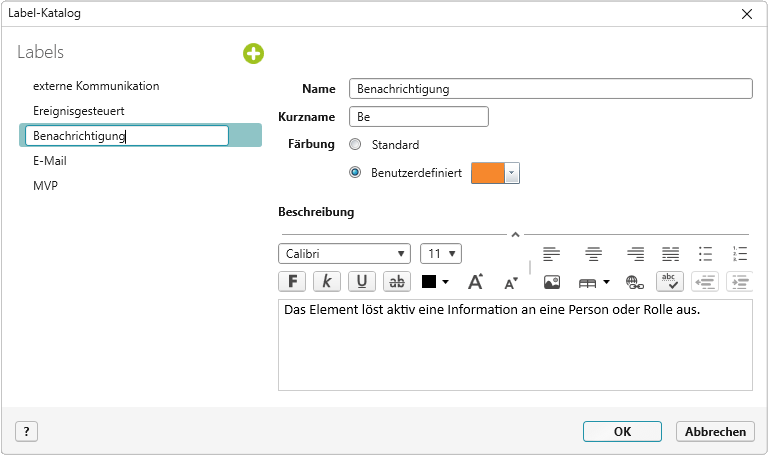Toggle spell check (abc checkmark)

[670, 282]
